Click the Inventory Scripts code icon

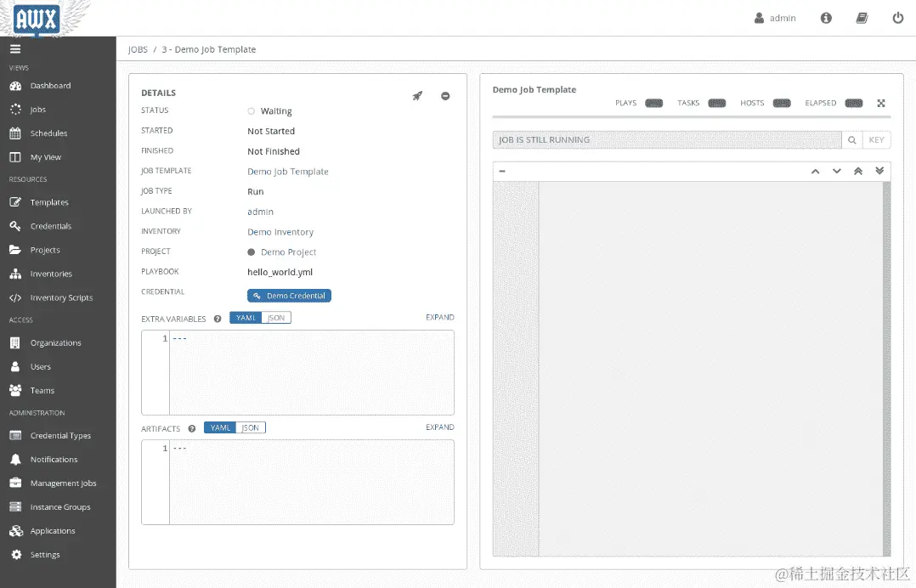15,297
